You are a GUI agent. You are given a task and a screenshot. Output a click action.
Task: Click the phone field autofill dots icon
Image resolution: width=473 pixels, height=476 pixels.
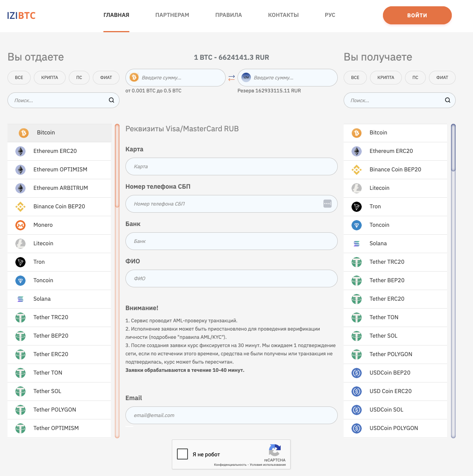(328, 204)
